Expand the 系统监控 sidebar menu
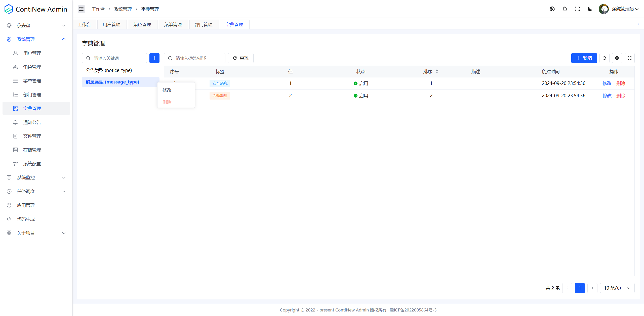The height and width of the screenshot is (316, 644). 36,177
